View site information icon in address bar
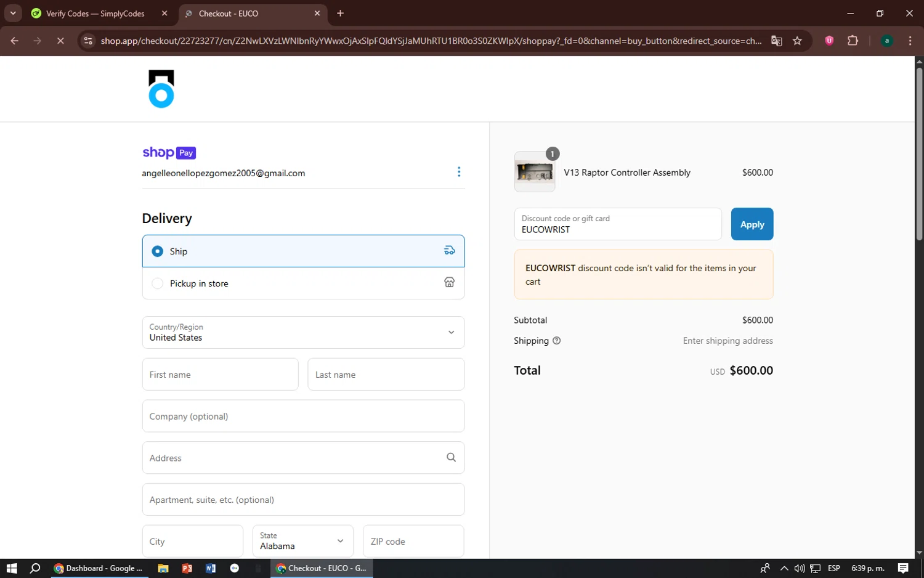 tap(88, 41)
